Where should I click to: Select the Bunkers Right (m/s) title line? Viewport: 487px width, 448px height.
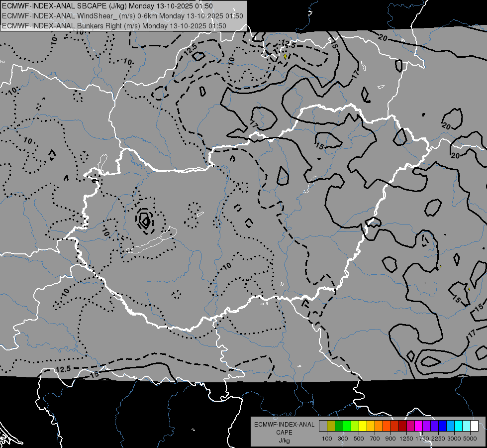click(x=114, y=26)
